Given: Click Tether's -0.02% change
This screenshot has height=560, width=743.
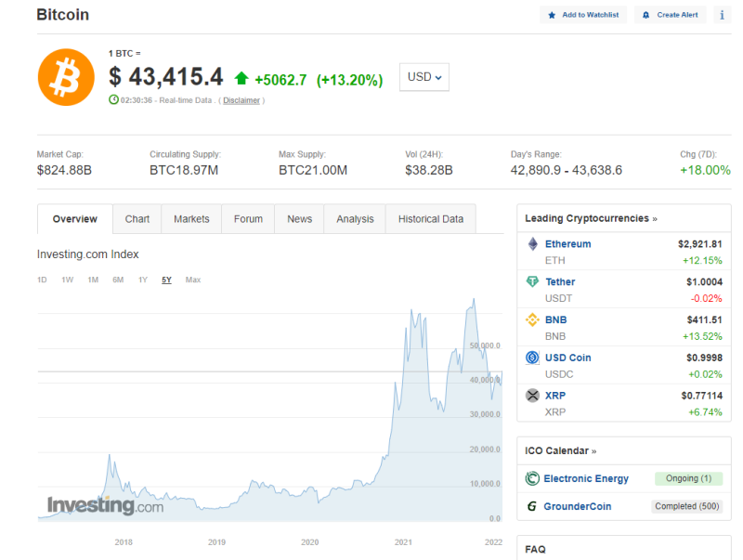Looking at the screenshot, I should point(706,298).
